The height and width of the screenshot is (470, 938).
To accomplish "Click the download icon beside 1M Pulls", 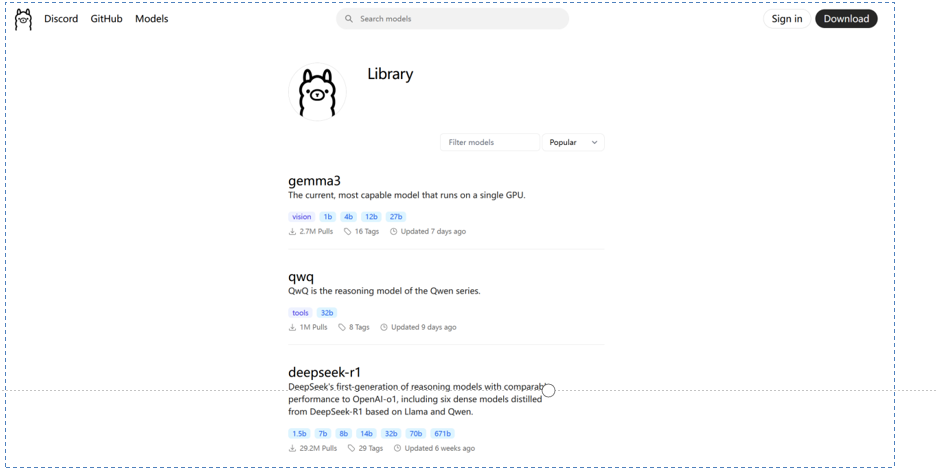I will pos(293,327).
